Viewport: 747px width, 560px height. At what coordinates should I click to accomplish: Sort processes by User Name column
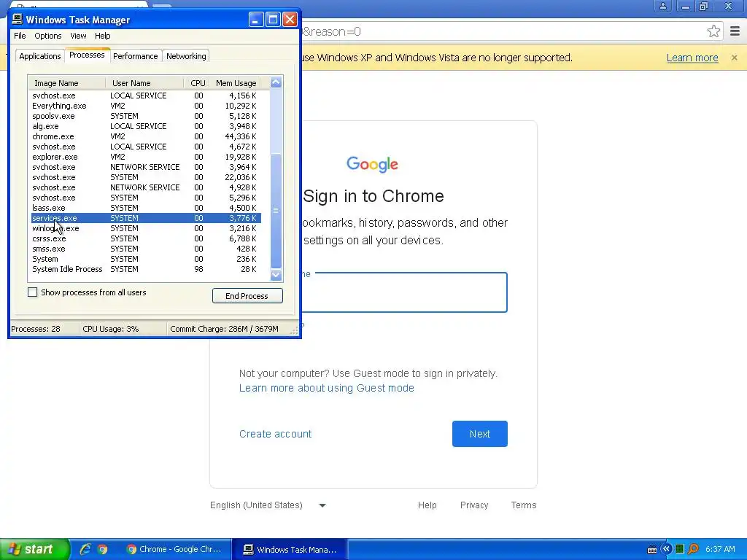[x=144, y=83]
